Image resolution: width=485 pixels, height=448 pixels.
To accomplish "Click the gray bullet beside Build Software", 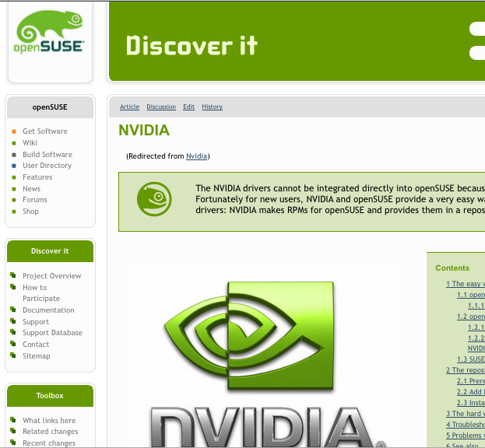I will click(14, 155).
